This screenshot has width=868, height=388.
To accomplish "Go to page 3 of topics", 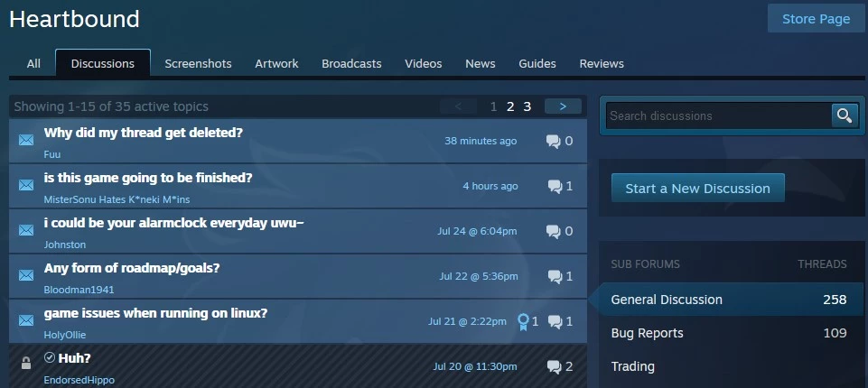I will point(527,106).
